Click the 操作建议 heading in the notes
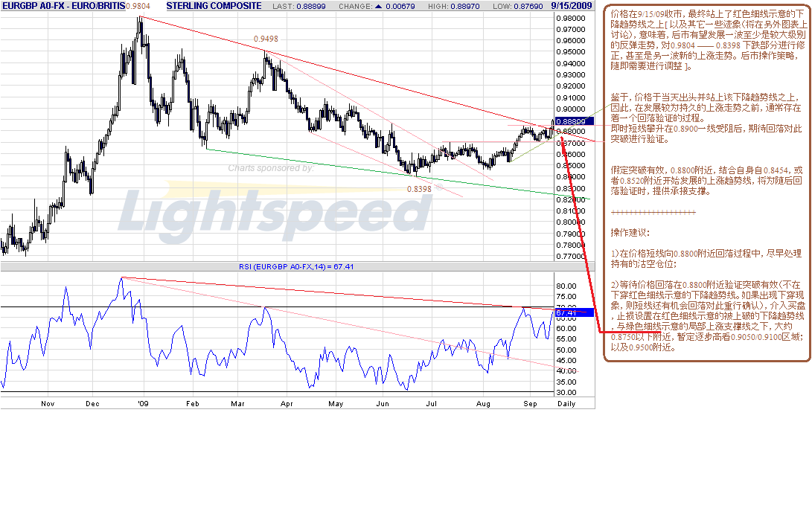Viewport: 812px width, 520px height. (630, 233)
